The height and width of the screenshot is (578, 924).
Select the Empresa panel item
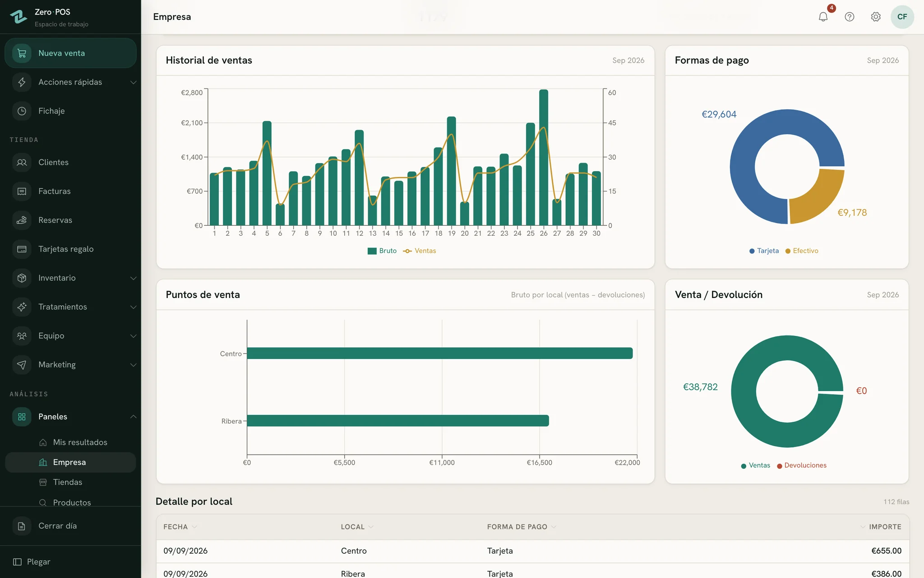[70, 462]
